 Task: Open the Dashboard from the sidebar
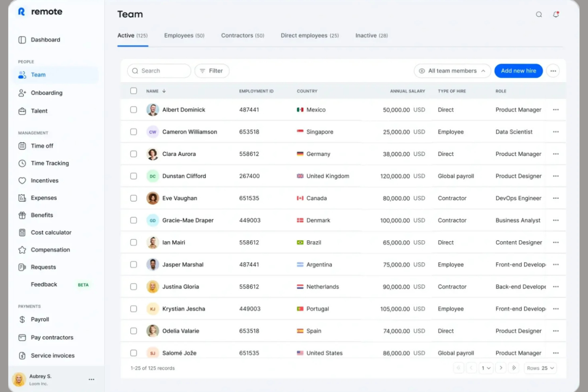point(45,40)
